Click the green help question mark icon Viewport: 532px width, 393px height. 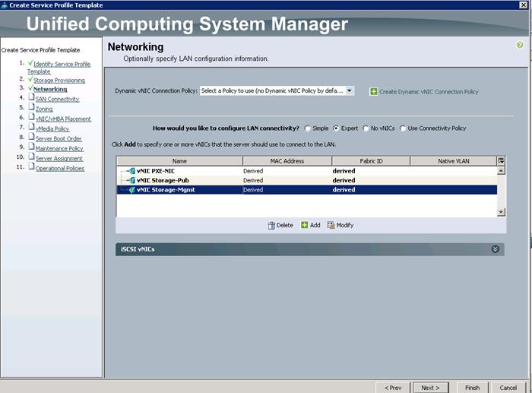(x=519, y=45)
